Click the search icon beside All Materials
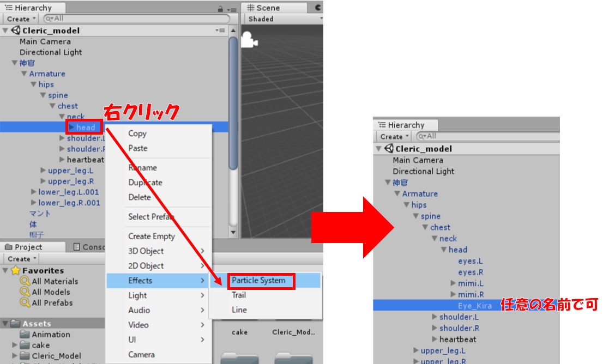609x364 pixels. [x=25, y=281]
